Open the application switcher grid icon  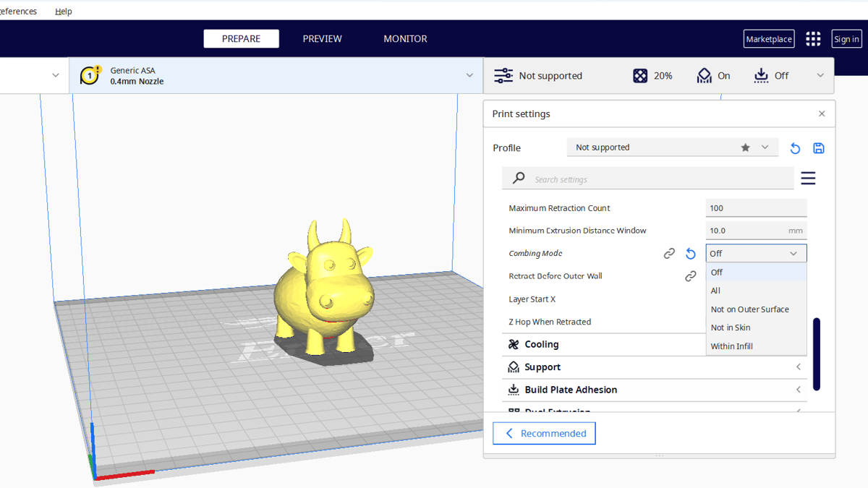pyautogui.click(x=813, y=39)
